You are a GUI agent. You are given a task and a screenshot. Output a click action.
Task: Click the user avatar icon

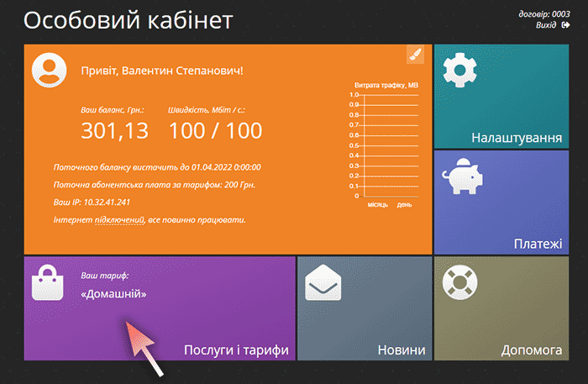pos(49,70)
